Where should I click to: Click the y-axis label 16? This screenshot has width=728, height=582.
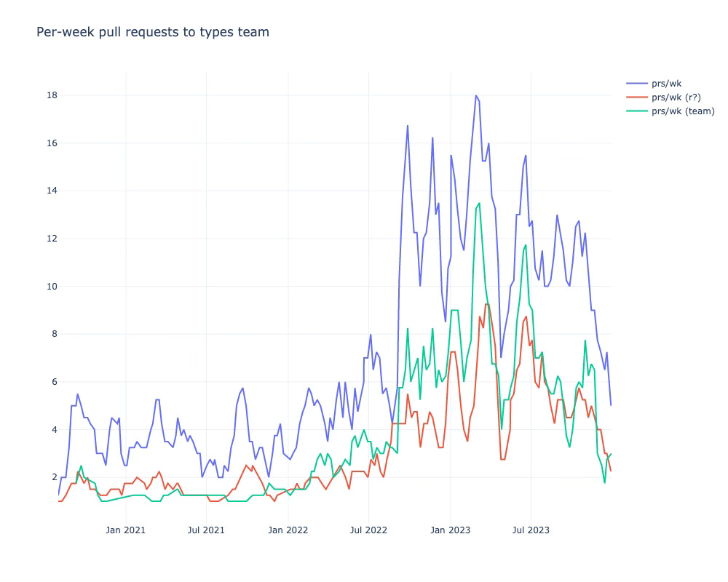tap(52, 143)
